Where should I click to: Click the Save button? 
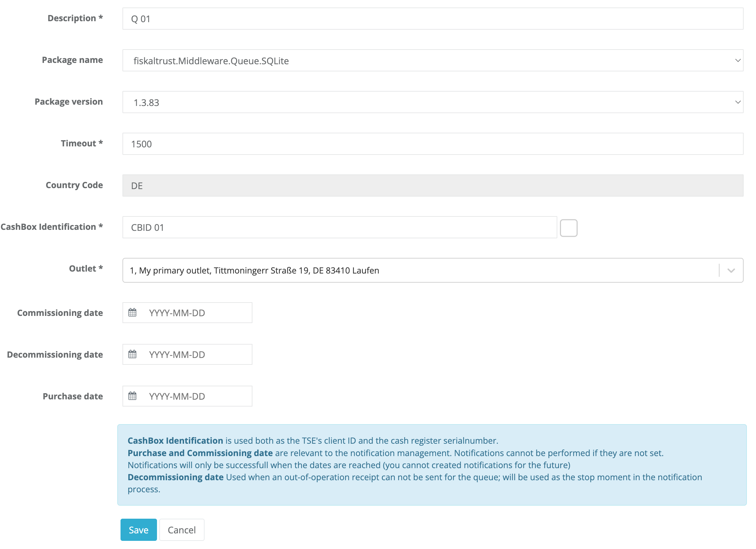[x=139, y=530]
